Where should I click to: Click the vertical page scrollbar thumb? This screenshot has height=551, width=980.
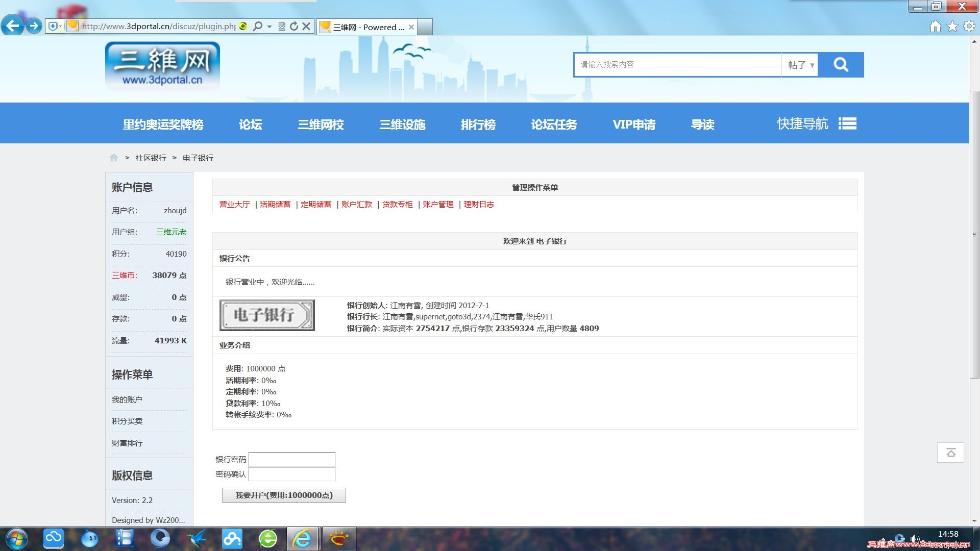[x=974, y=235]
